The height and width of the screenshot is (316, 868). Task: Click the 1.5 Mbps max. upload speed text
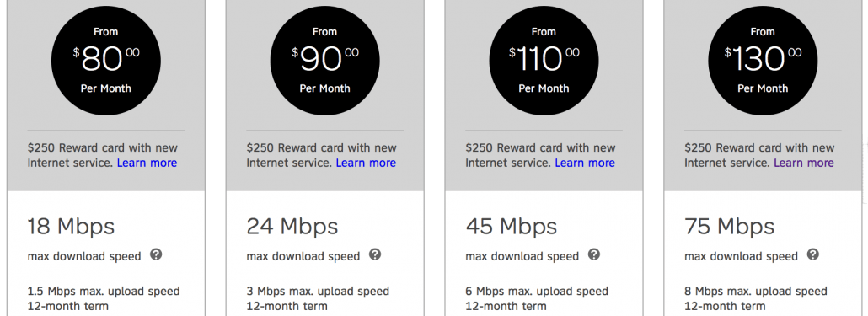click(x=104, y=291)
